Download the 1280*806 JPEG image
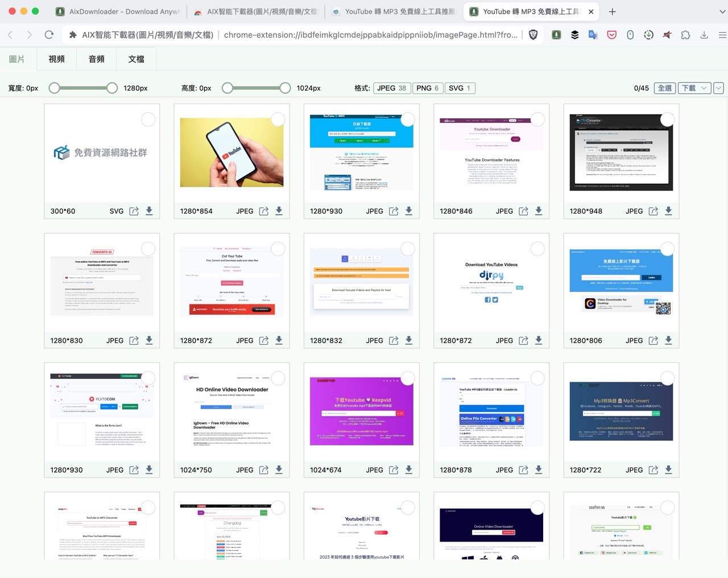The image size is (728, 578). click(x=668, y=340)
